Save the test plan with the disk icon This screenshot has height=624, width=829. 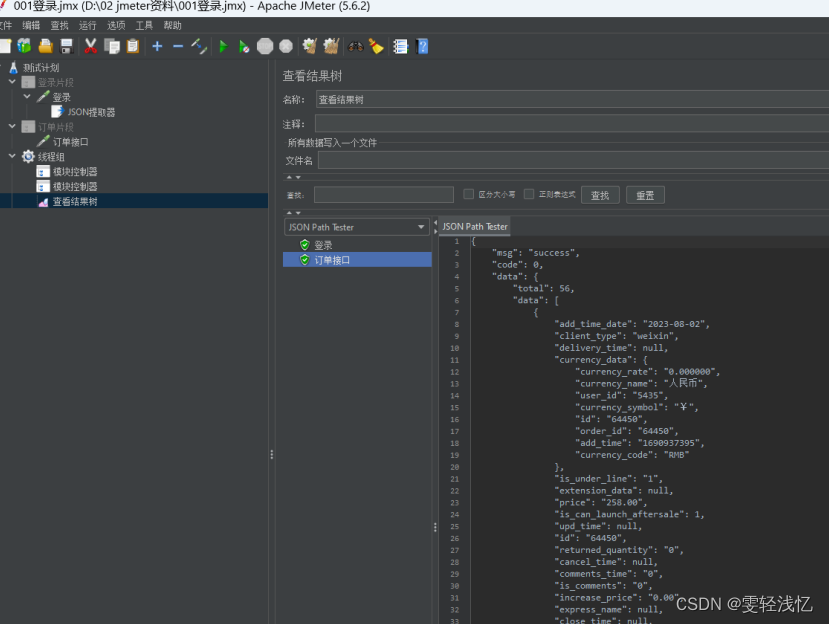pyautogui.click(x=67, y=47)
